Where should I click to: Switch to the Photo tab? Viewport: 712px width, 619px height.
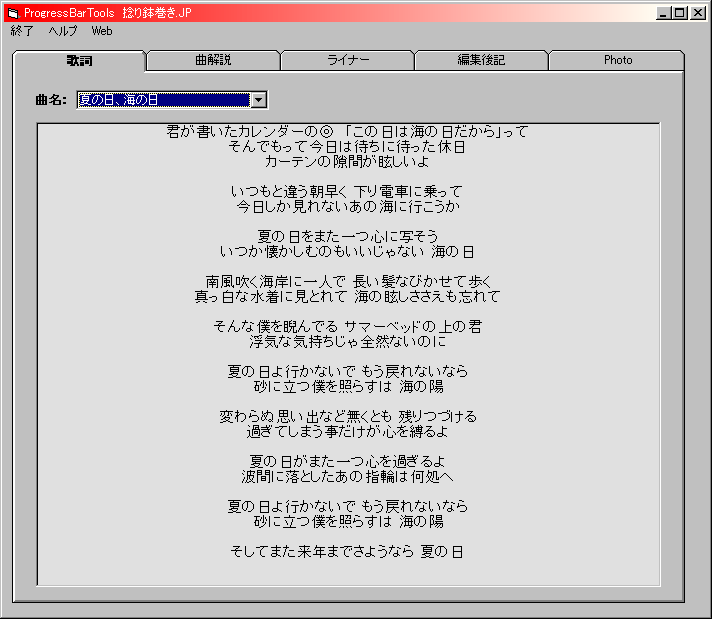[618, 60]
